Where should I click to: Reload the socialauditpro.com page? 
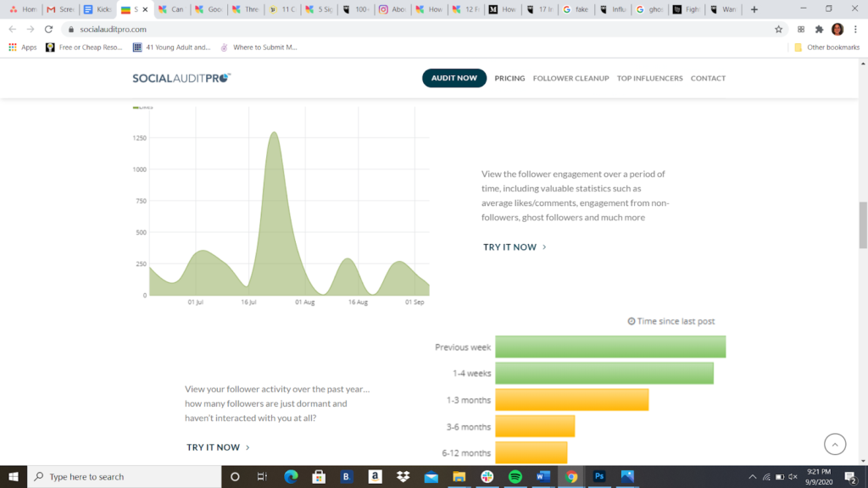coord(50,28)
